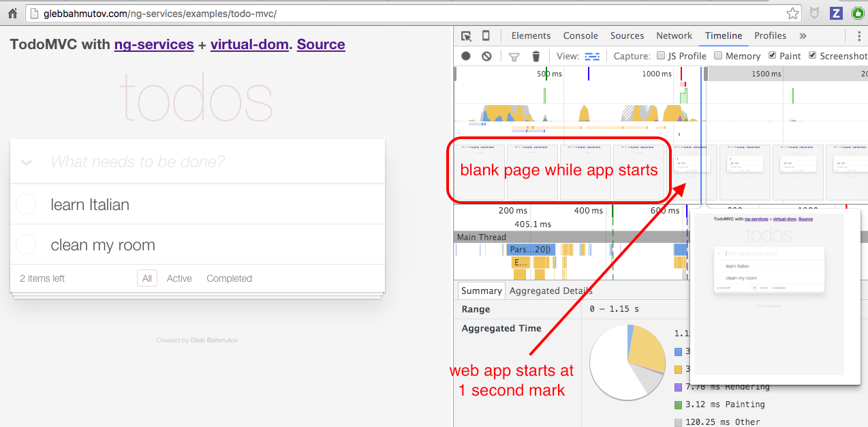Click the green power extension icon

pyautogui.click(x=858, y=13)
